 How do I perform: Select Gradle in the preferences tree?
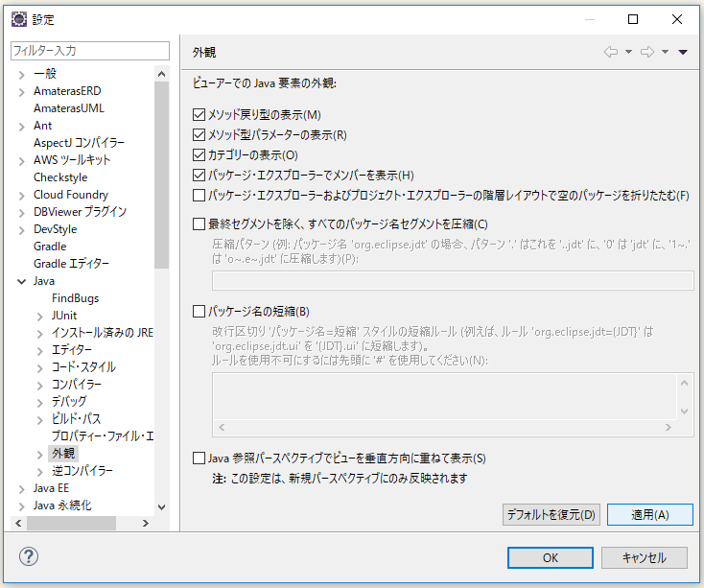point(50,247)
